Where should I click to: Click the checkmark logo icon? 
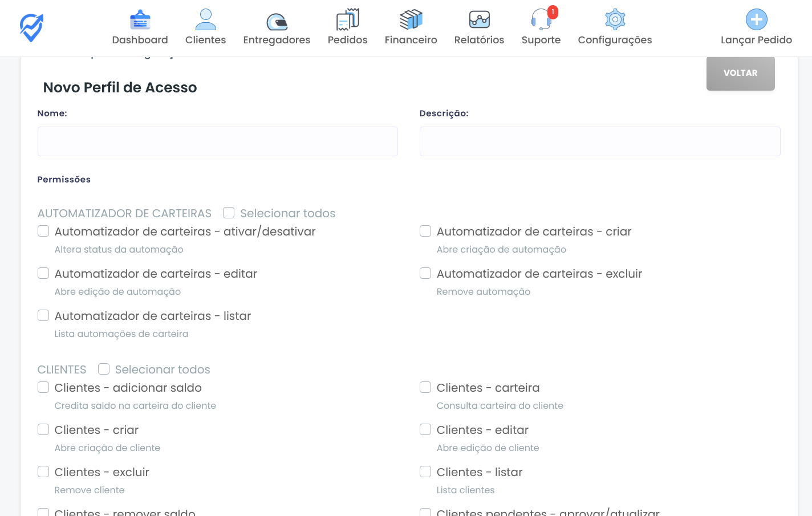31,28
